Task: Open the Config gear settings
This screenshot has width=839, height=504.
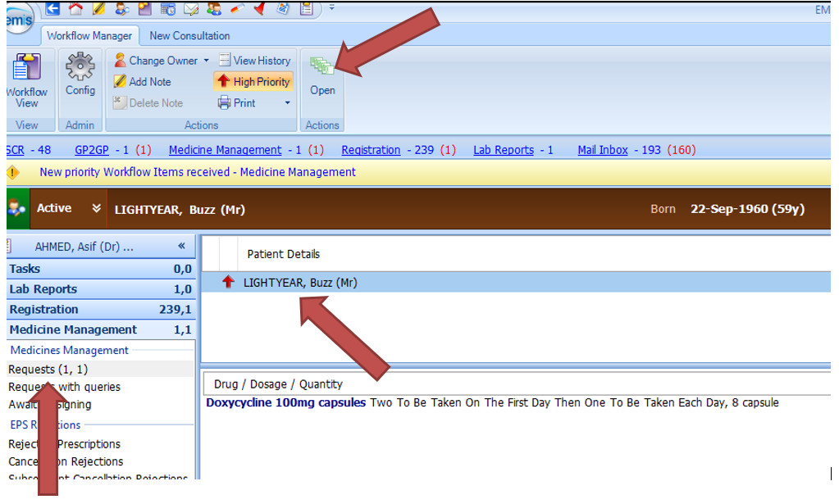Action: [x=80, y=75]
